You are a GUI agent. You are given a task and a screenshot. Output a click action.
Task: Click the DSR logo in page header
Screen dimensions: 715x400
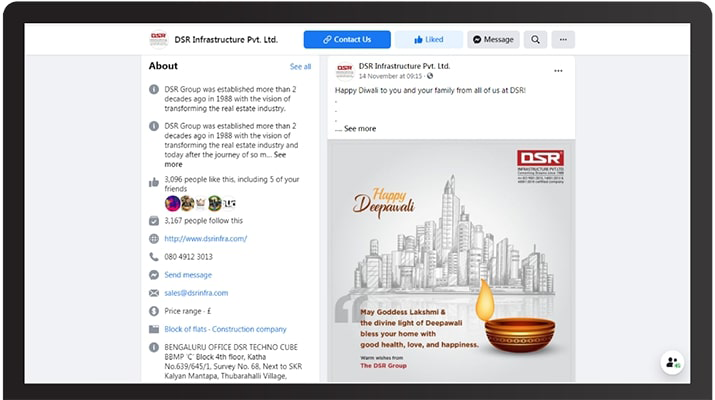(158, 40)
